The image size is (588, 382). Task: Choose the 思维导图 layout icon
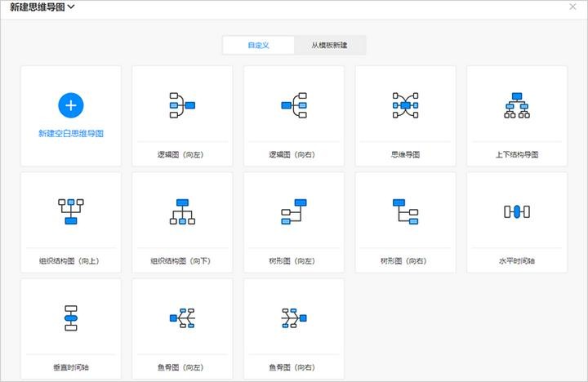coord(405,105)
